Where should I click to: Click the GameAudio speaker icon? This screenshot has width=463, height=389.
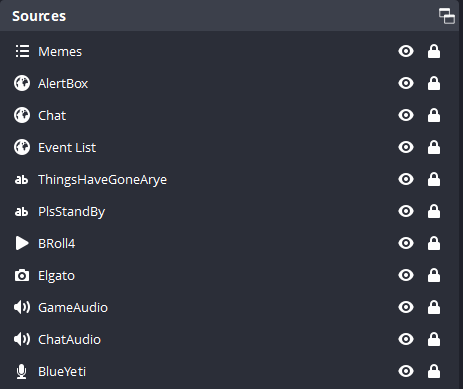pos(22,307)
